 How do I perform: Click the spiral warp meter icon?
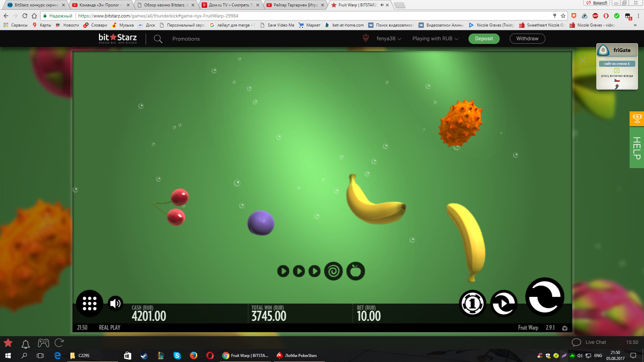coord(333,271)
